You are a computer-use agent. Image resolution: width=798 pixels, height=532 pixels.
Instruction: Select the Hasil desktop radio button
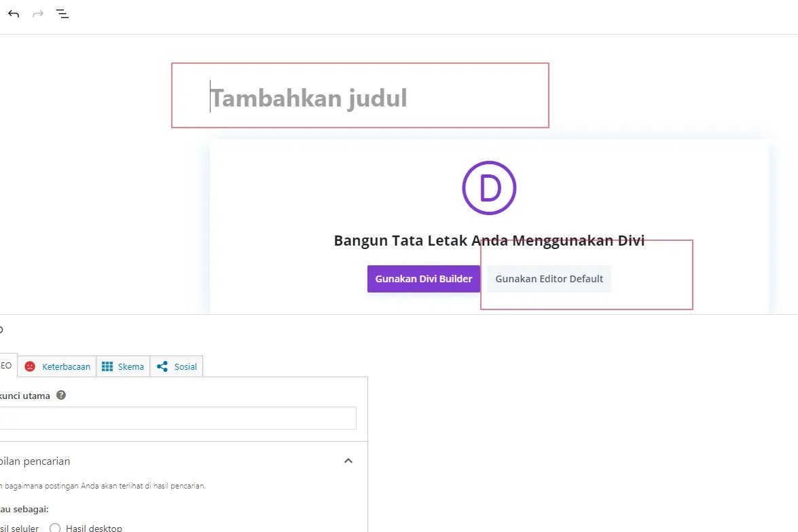[x=55, y=528]
